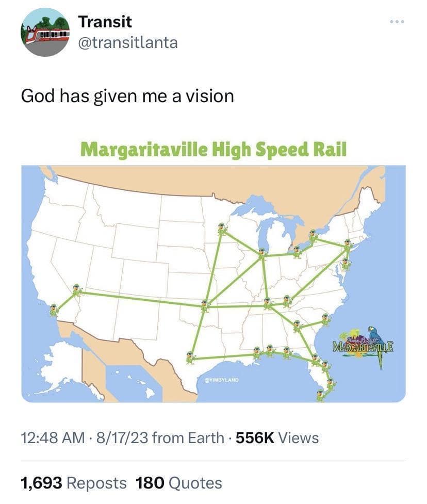
Task: Click the parrot marker in Minnesota
Action: click(222, 229)
